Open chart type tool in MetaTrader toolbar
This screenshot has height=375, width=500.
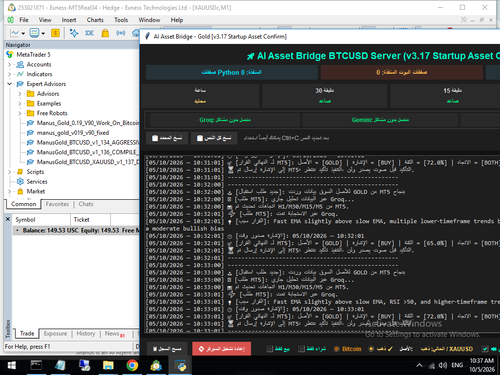(x=15, y=33)
